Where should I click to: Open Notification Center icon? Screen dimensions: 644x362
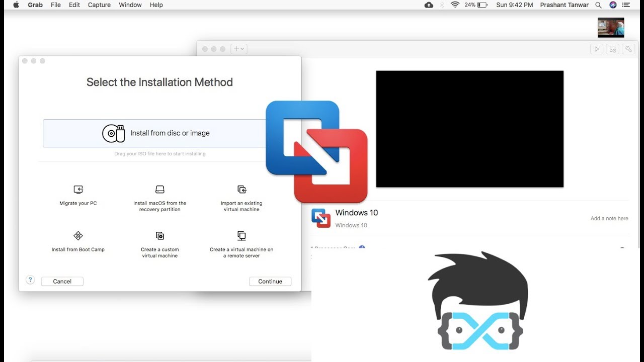tap(627, 5)
